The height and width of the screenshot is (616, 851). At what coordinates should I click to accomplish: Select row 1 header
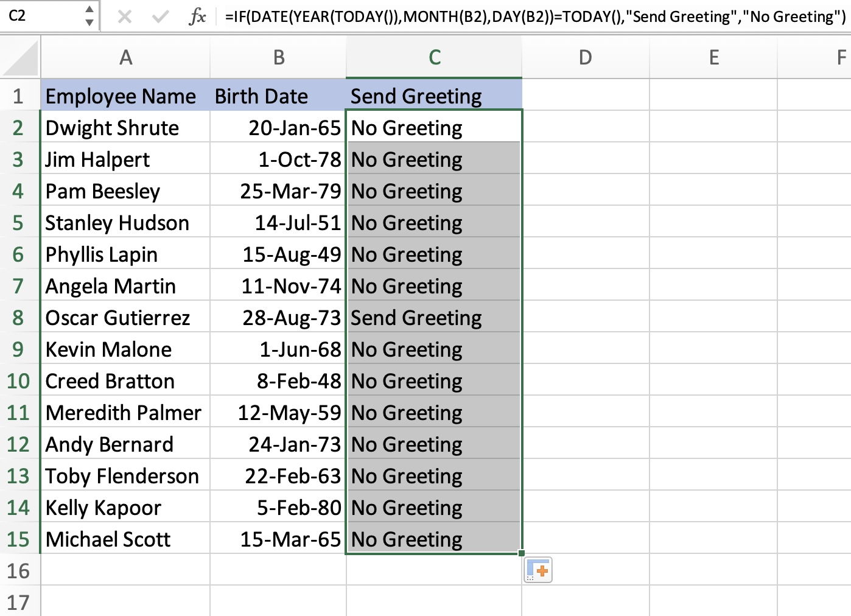pos(19,96)
